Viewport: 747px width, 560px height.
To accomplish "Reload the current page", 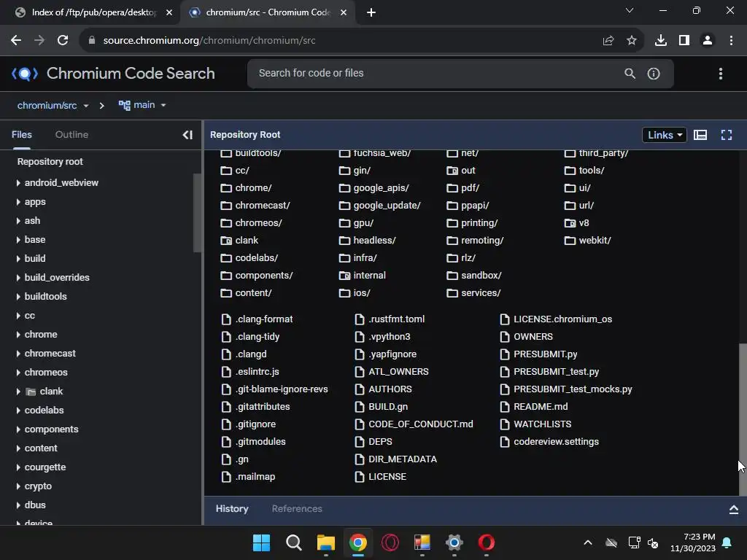I will [63, 41].
